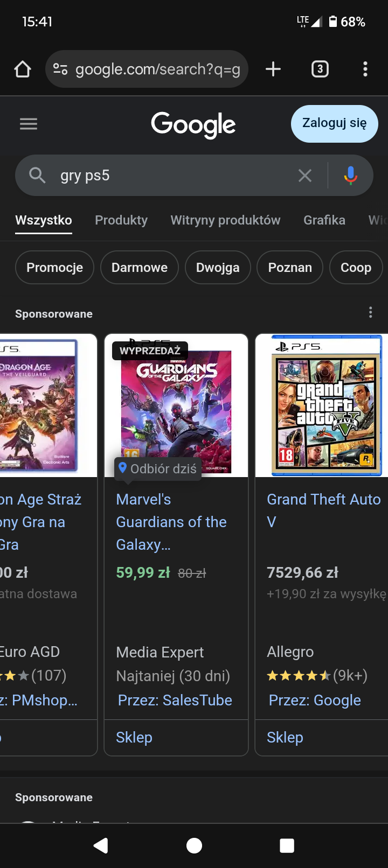Start voice search with microphone icon
Image resolution: width=388 pixels, height=868 pixels.
350,176
